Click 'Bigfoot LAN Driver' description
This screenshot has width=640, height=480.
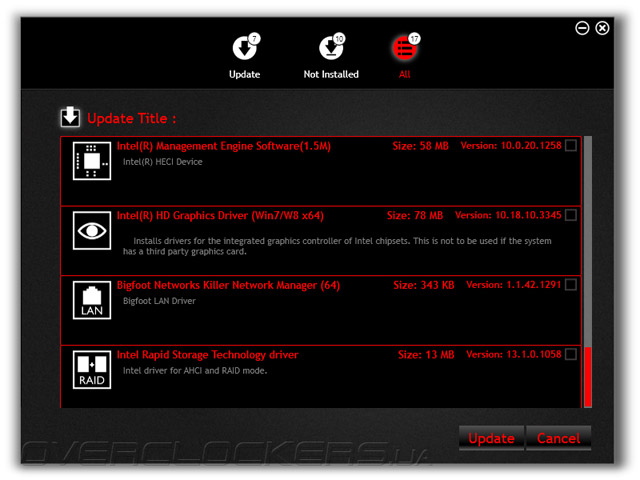coord(159,301)
